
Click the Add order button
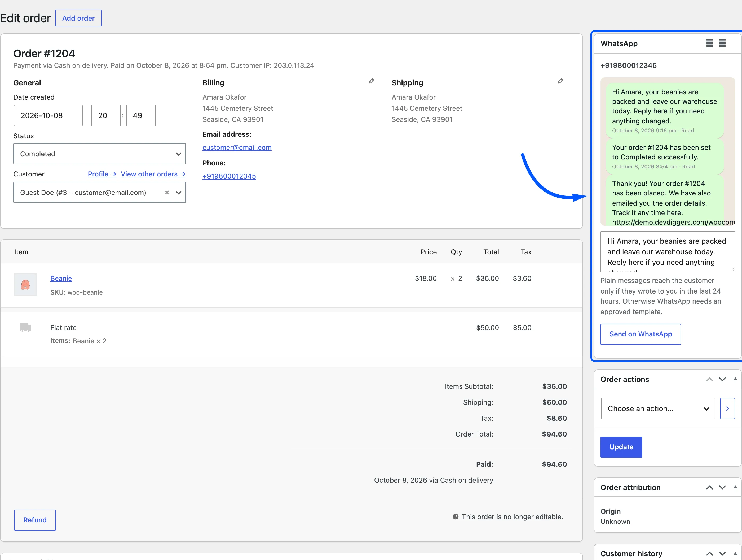[x=78, y=18]
